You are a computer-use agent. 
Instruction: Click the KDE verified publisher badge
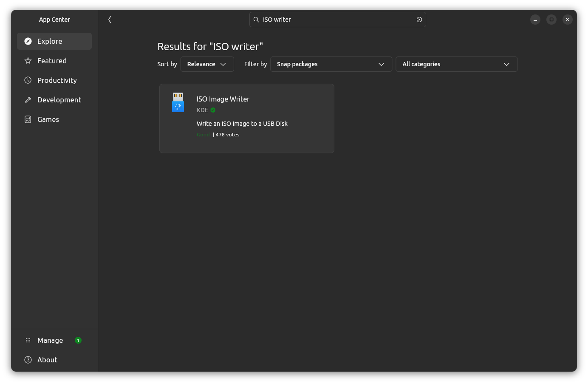(x=213, y=110)
